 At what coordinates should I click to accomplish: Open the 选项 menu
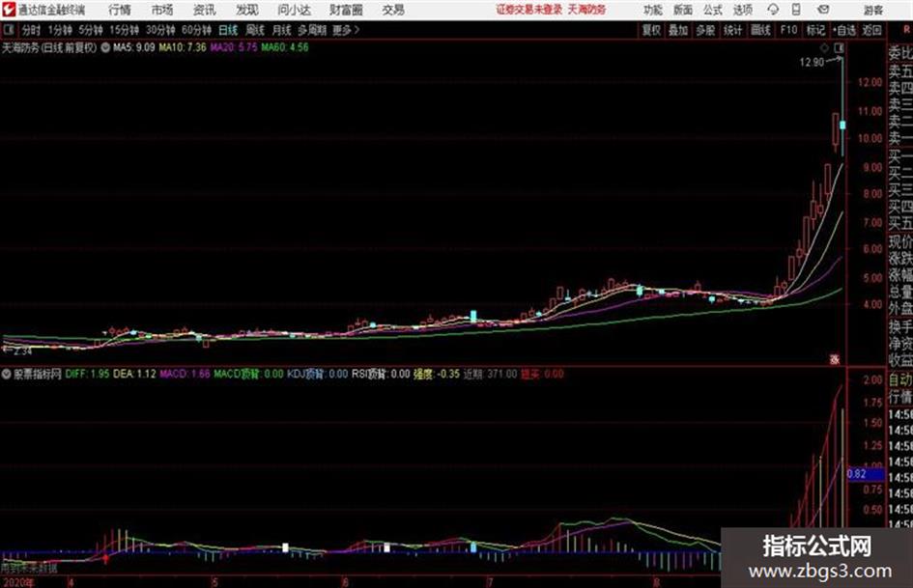coord(743,10)
